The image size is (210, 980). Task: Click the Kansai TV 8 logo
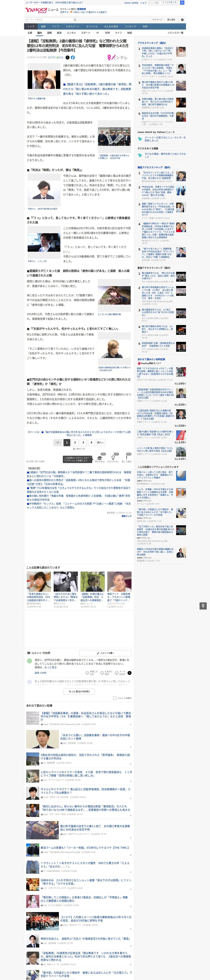[118, 57]
